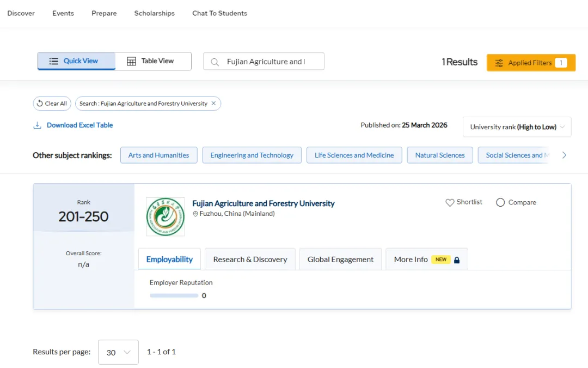This screenshot has height=368, width=588.
Task: Click Download Excel Table link
Action: 79,125
